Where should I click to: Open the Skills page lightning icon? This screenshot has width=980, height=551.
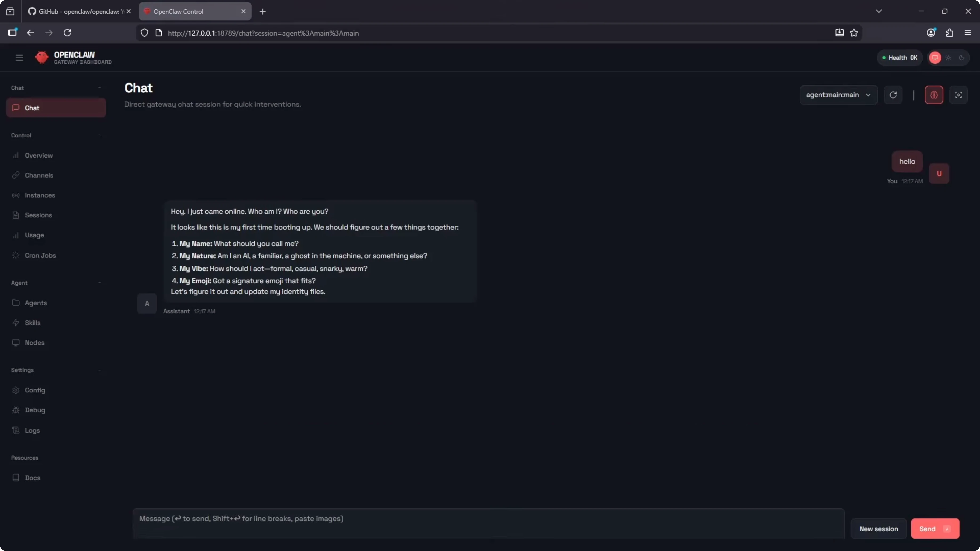pos(16,322)
